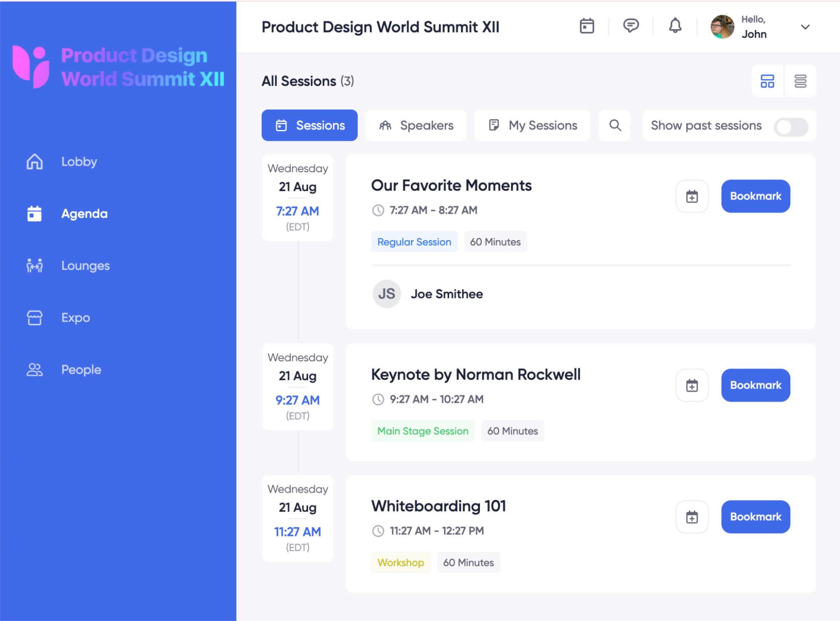Open Our Favorite Moments session title

[x=451, y=185]
